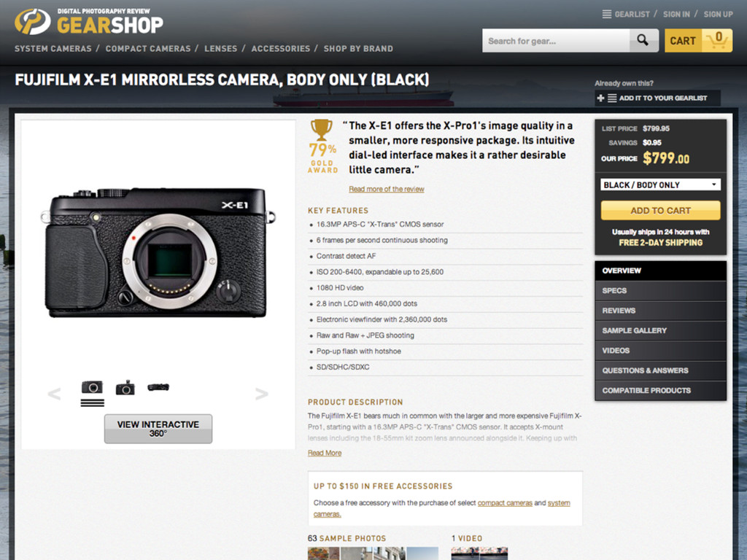Open the video thumbnail
The image size is (747, 560).
479,553
